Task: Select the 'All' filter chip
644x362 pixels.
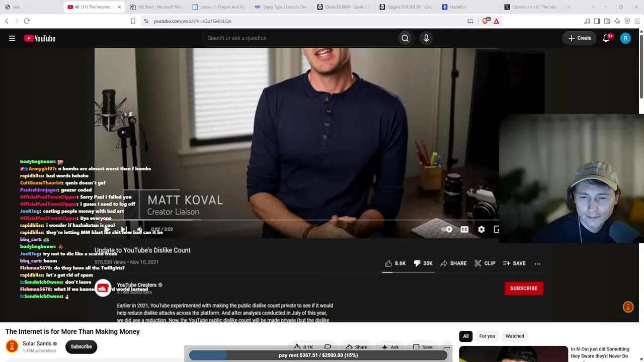Action: pos(466,336)
